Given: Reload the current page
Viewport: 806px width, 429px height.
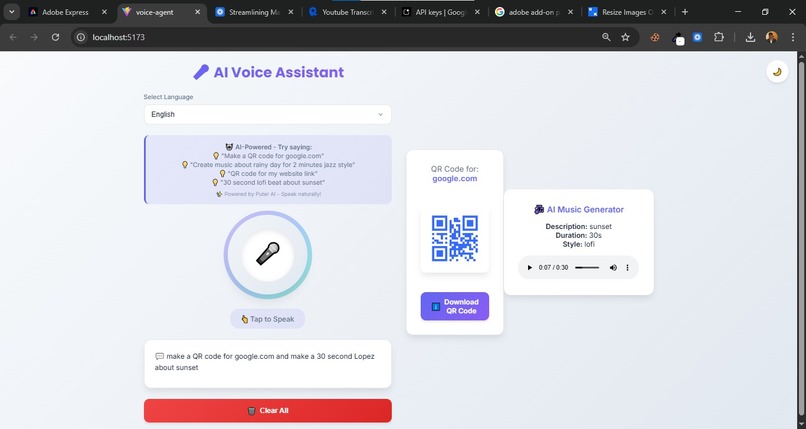Looking at the screenshot, I should click(x=56, y=37).
